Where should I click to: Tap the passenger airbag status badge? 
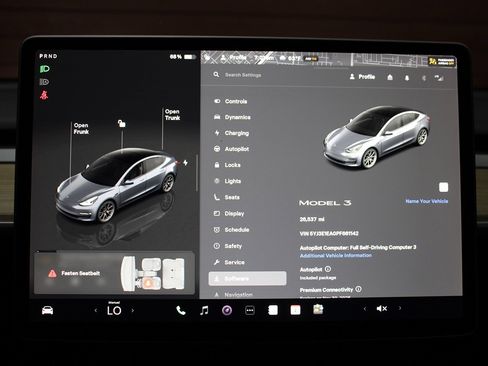(442, 61)
